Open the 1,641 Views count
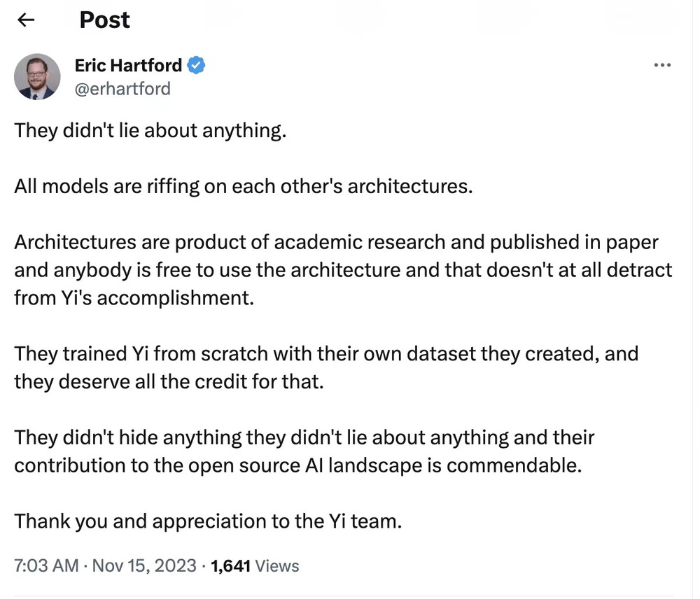The image size is (700, 599). click(255, 565)
